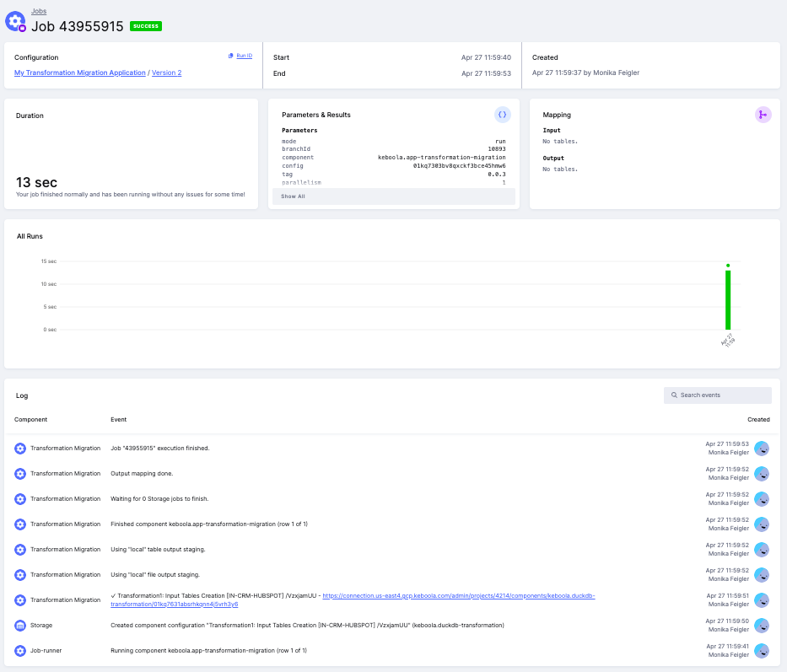Click purple mapping branch icon
Viewport: 787px width, 672px height.
pyautogui.click(x=763, y=115)
